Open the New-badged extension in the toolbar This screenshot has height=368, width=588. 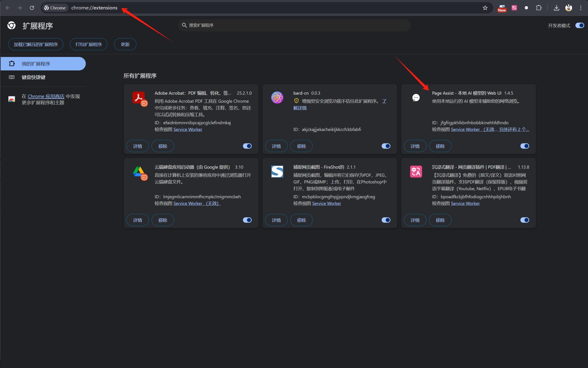[502, 8]
